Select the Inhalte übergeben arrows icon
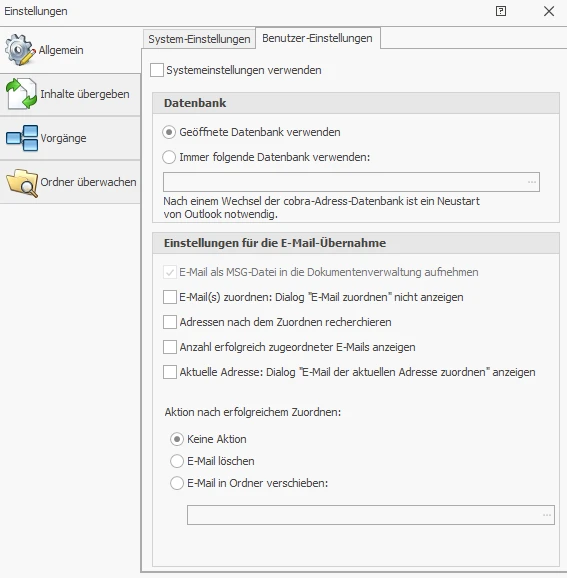Viewport: 567px width, 578px height. [21, 94]
